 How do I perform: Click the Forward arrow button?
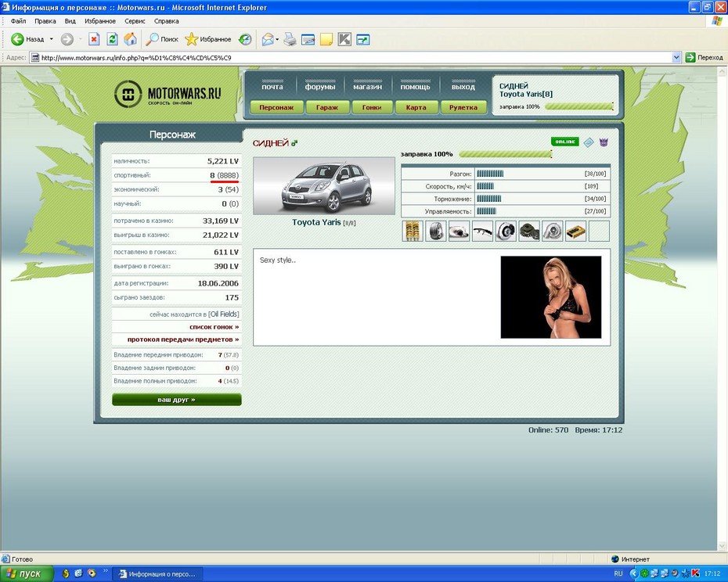67,39
